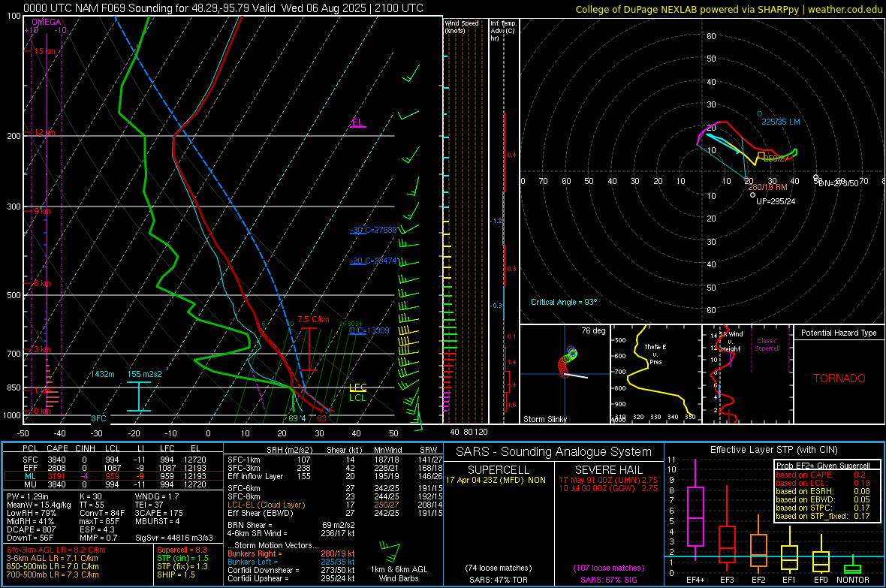Viewport: 886px width, 588px height.
Task: Click the 1432m inflow layer height
Action: point(102,374)
